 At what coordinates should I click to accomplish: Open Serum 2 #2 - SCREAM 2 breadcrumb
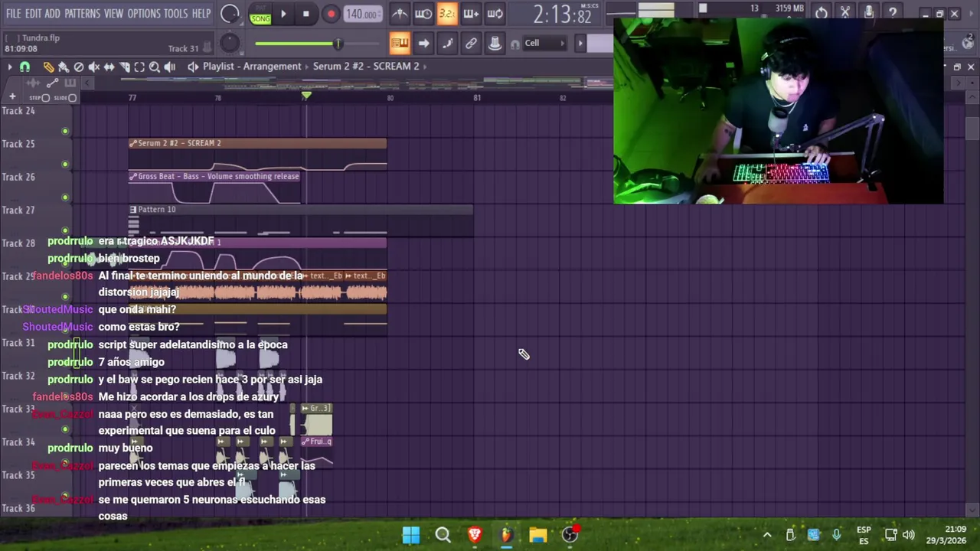(366, 67)
